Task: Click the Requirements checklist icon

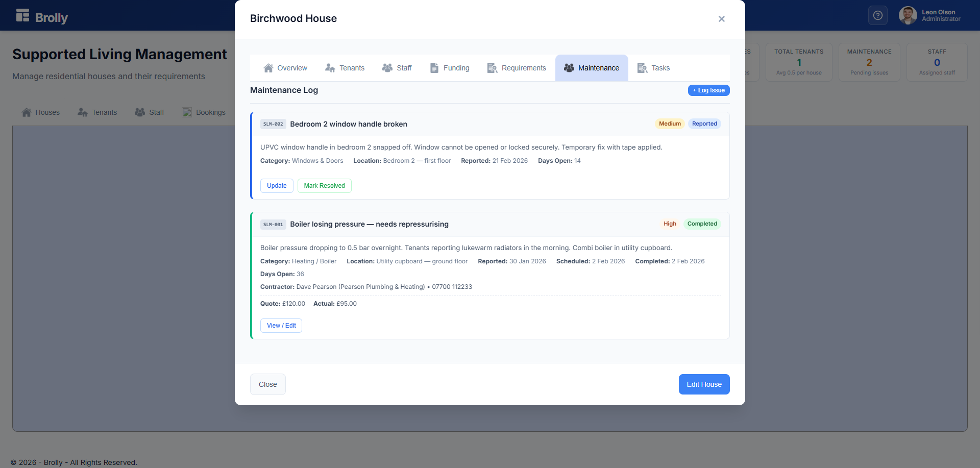Action: pyautogui.click(x=492, y=68)
